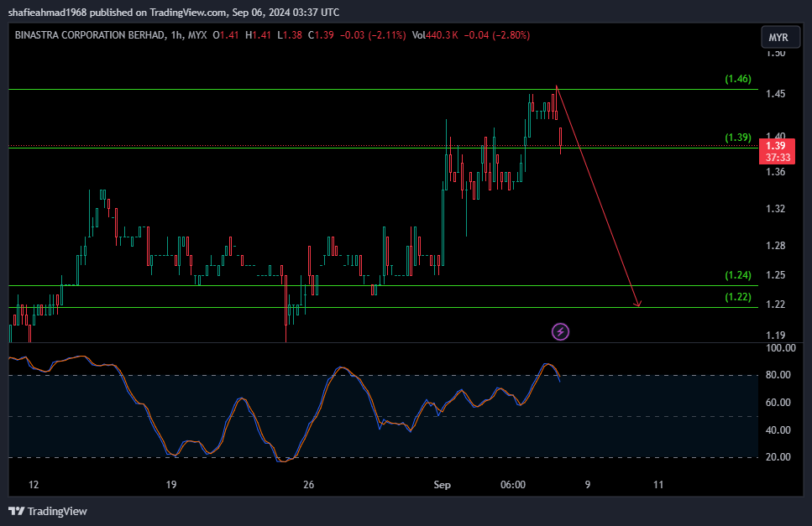Click the 06:00 time axis label
This screenshot has height=526, width=812.
[513, 485]
